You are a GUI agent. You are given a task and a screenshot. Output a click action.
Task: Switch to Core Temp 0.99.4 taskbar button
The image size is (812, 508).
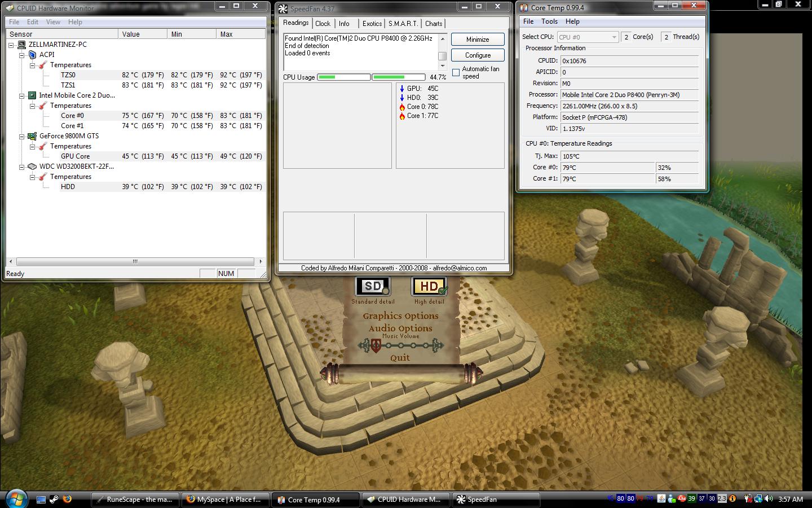316,500
